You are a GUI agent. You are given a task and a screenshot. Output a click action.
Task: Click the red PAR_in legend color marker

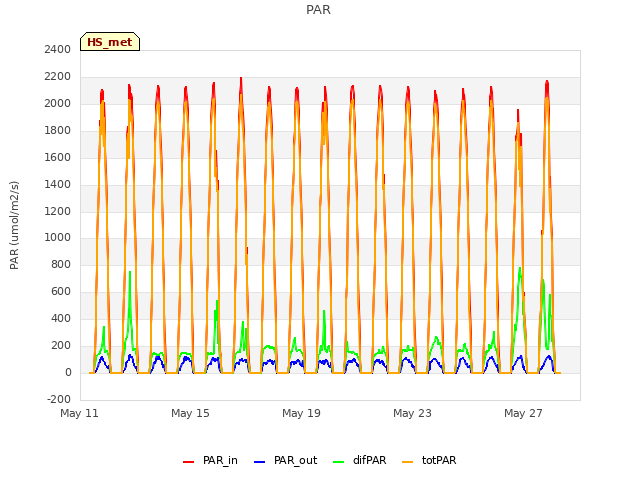point(189,462)
